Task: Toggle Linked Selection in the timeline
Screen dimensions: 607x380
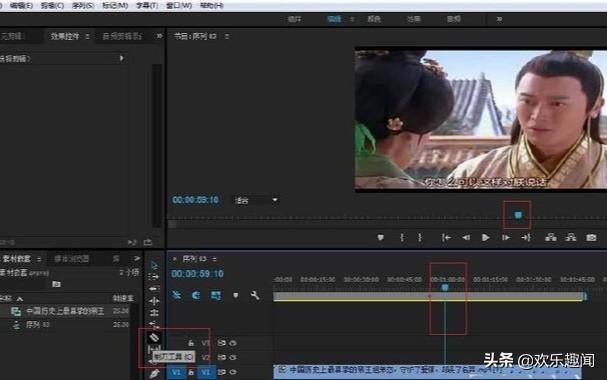Action: point(216,296)
